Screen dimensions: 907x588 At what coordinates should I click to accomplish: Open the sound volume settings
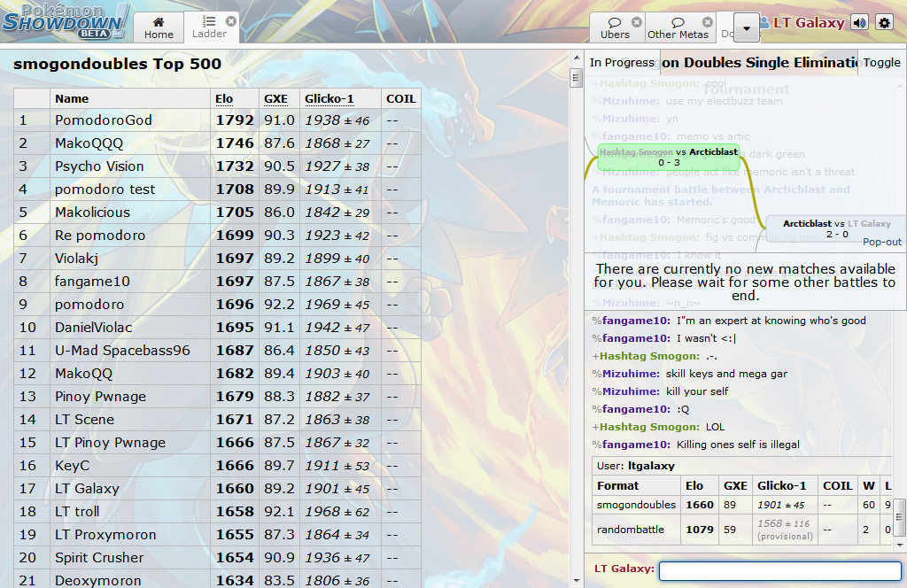(x=859, y=23)
